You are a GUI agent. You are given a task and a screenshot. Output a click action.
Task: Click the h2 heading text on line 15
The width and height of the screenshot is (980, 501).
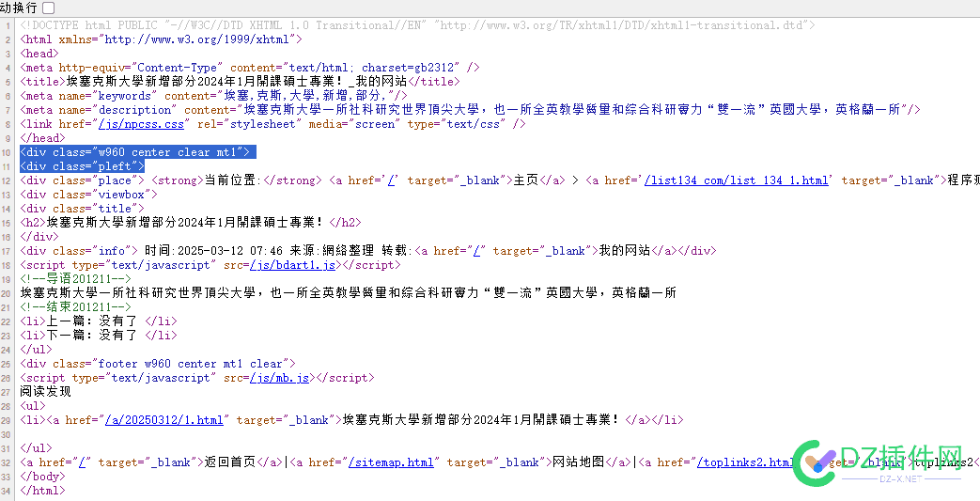[185, 222]
